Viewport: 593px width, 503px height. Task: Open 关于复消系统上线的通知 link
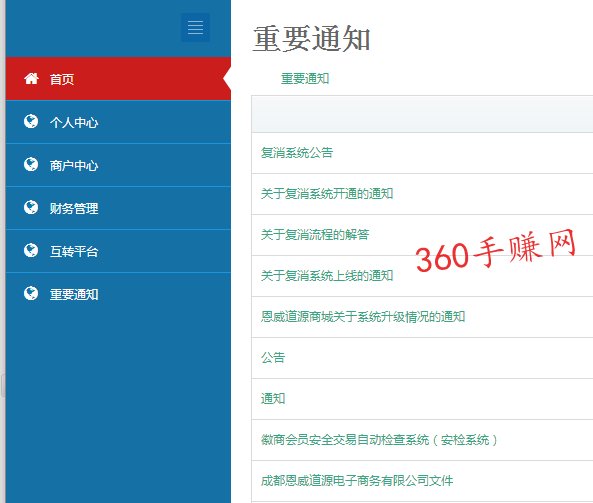pyautogui.click(x=327, y=275)
